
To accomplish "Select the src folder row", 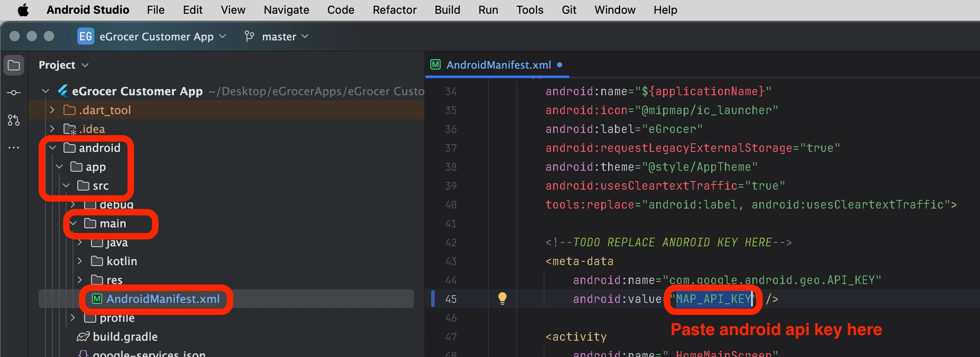I will [226, 185].
